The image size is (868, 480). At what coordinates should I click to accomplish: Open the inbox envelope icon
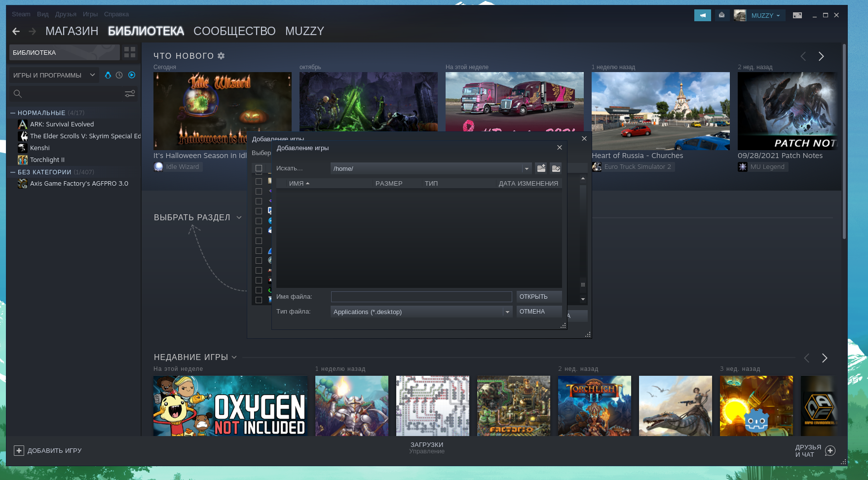point(722,15)
